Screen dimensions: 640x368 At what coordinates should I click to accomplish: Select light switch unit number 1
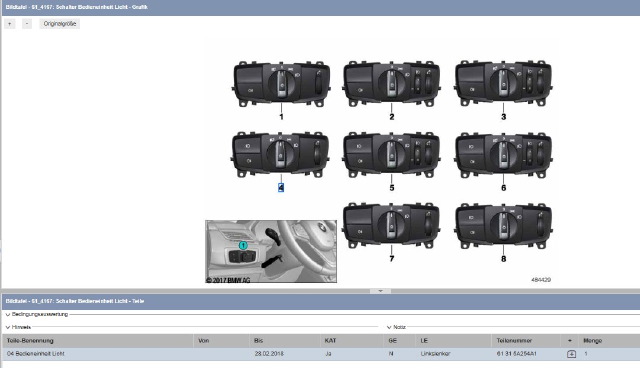pyautogui.click(x=281, y=84)
